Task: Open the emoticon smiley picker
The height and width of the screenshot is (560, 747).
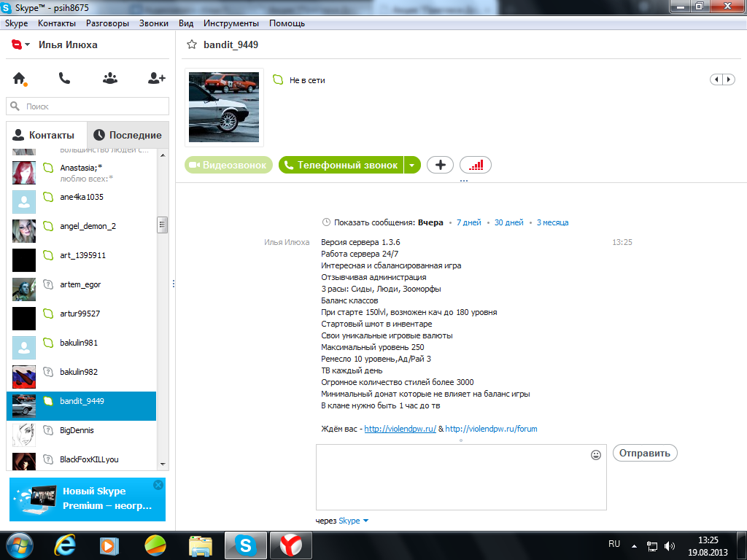Action: [595, 455]
